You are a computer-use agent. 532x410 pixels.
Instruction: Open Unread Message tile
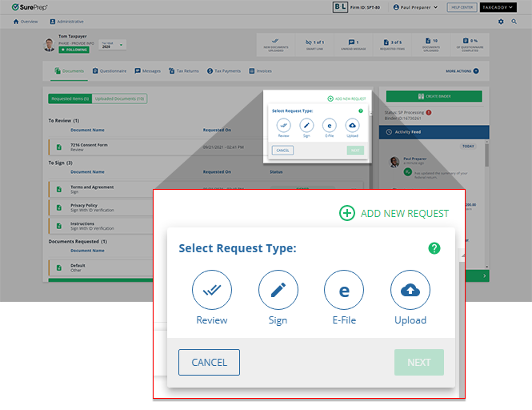coord(353,45)
